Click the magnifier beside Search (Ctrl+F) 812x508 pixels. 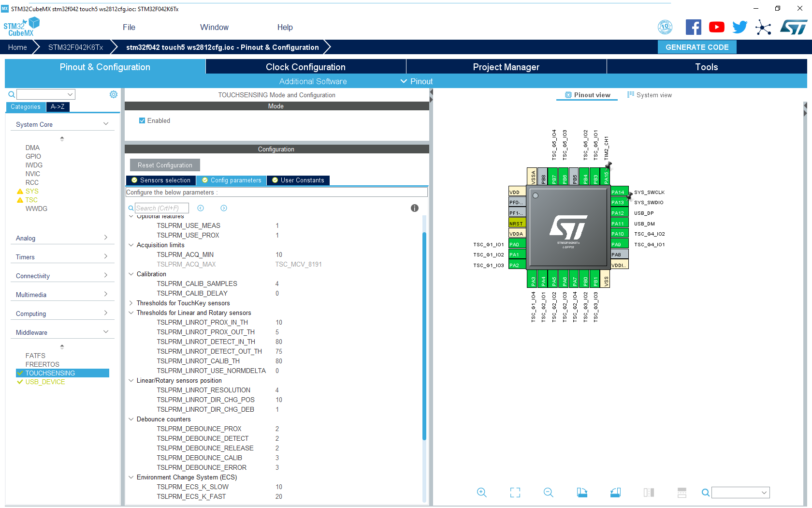pyautogui.click(x=130, y=209)
